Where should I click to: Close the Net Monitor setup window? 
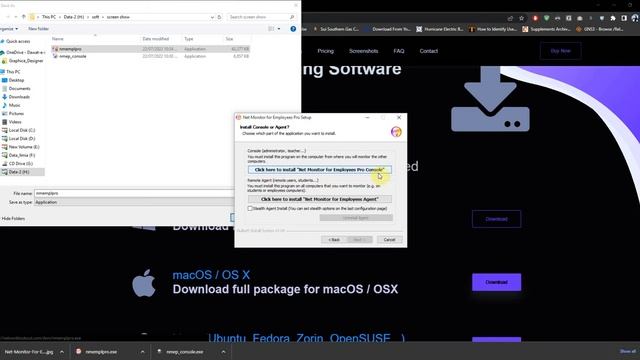399,118
